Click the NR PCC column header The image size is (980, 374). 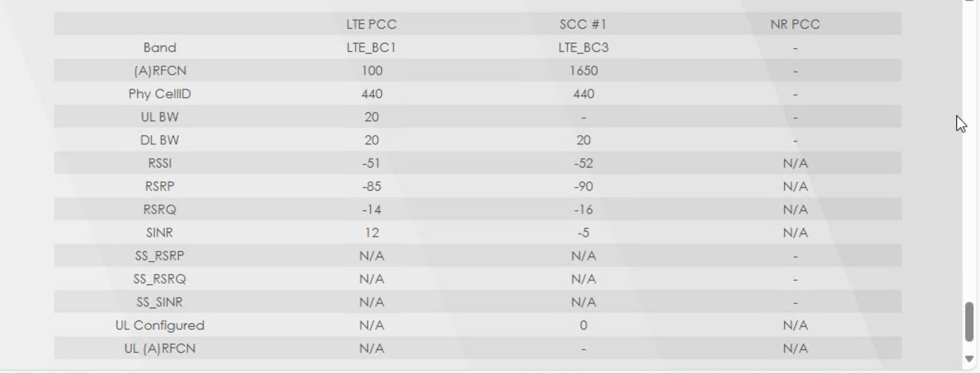click(x=795, y=24)
